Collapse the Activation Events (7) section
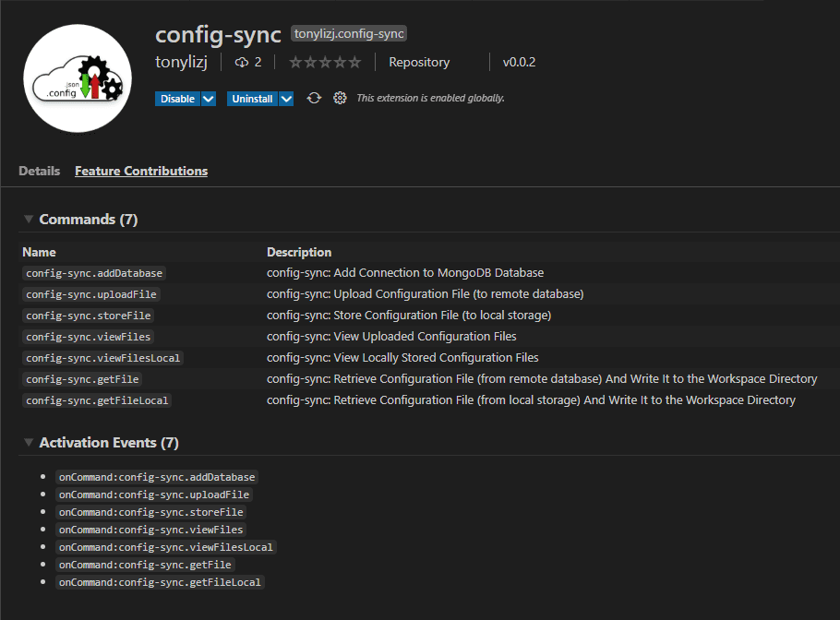Viewport: 840px width, 620px height. click(29, 442)
